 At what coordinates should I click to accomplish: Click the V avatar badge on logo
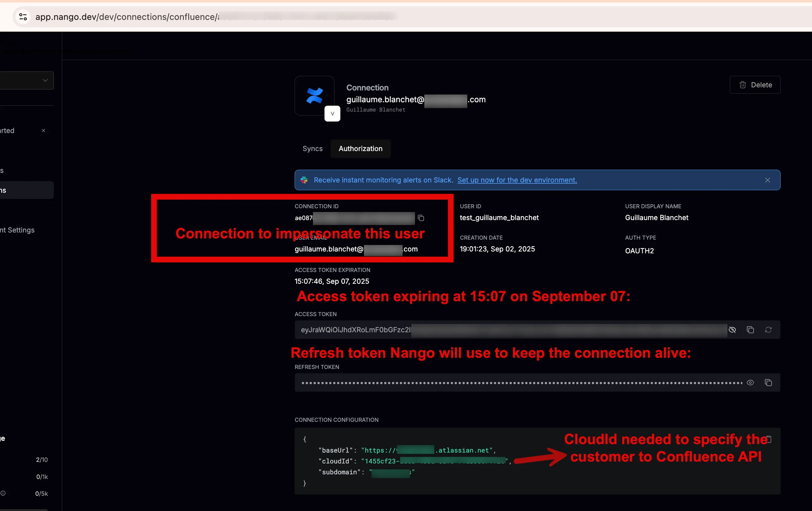(x=332, y=113)
